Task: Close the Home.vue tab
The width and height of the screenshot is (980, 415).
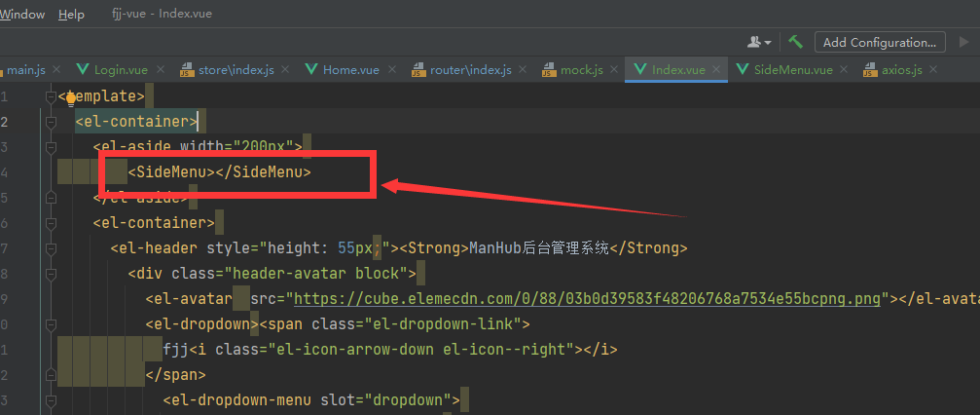Action: [x=392, y=69]
